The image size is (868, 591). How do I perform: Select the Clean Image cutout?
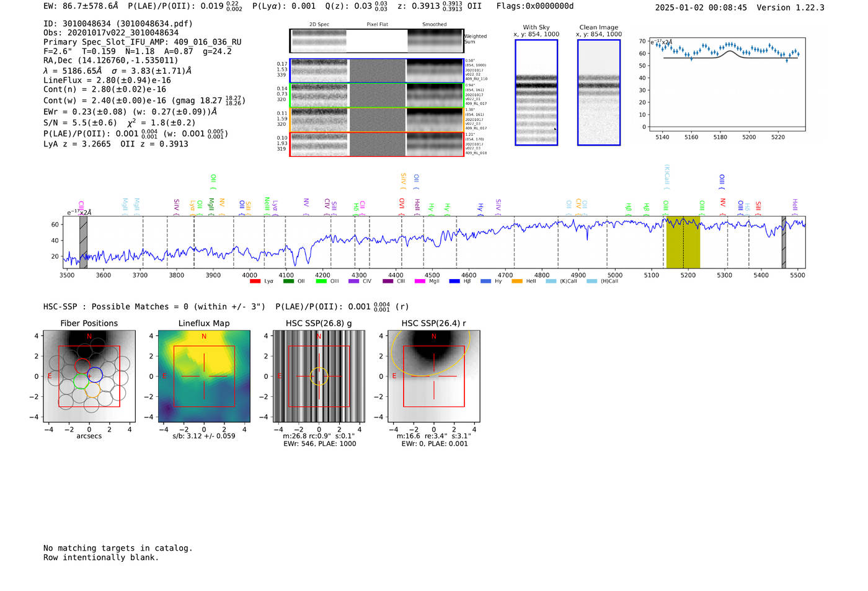(599, 92)
